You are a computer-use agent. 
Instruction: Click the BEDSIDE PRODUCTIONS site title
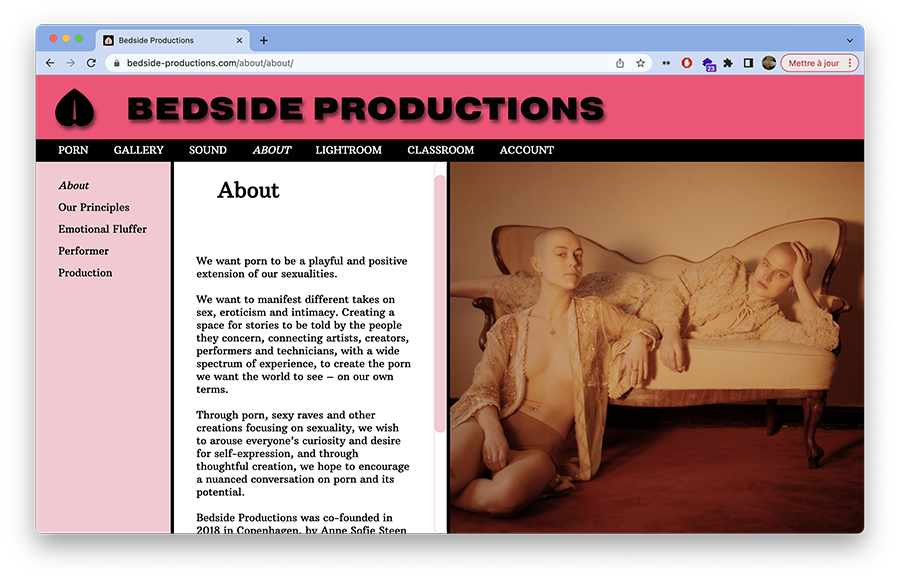tap(366, 108)
